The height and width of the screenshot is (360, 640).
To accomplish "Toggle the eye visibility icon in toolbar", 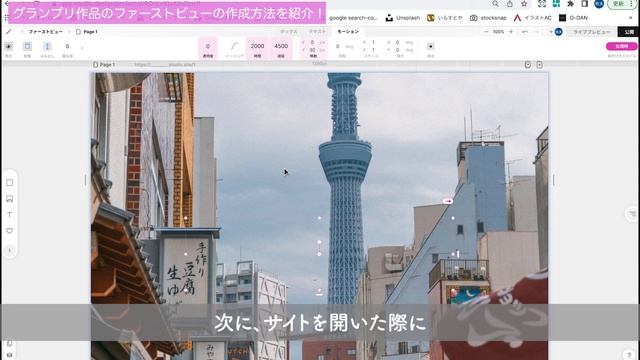I will 9,47.
